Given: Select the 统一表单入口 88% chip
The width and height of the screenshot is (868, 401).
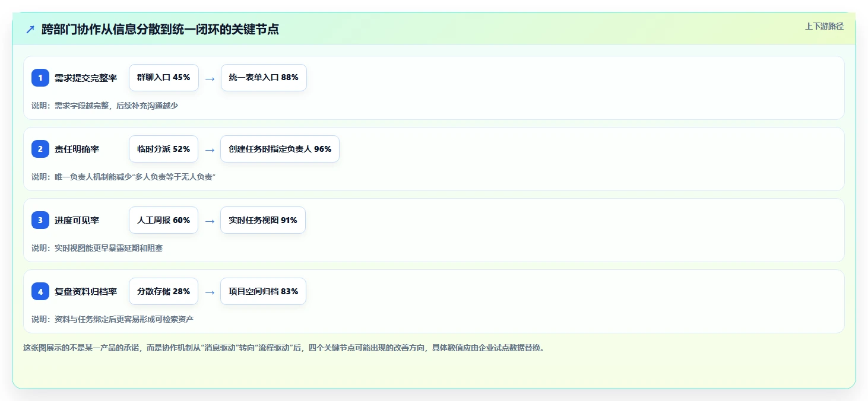Looking at the screenshot, I should tap(264, 78).
